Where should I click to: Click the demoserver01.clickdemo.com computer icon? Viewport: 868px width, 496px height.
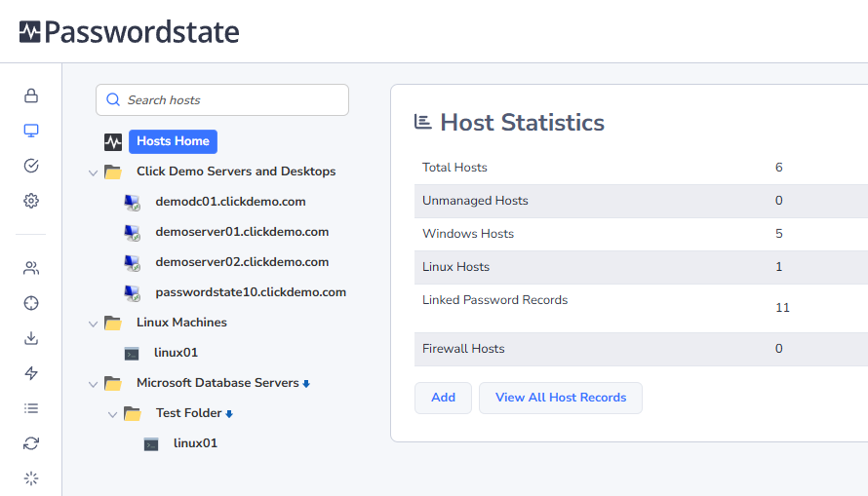pos(132,233)
